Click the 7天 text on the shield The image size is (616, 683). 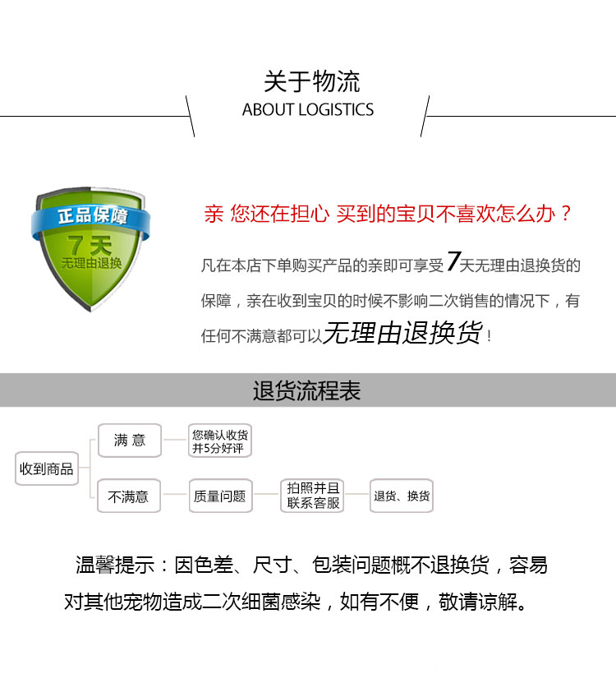[x=90, y=246]
